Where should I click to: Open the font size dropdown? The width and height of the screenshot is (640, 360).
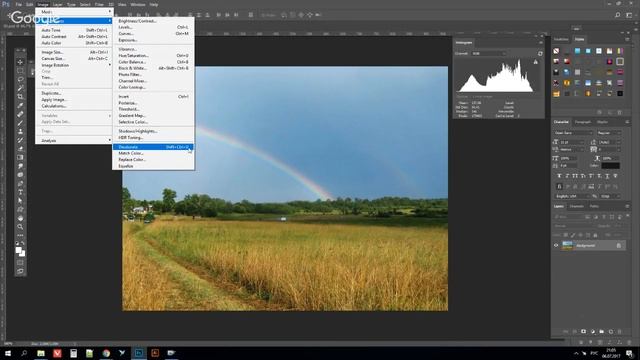click(x=572, y=142)
